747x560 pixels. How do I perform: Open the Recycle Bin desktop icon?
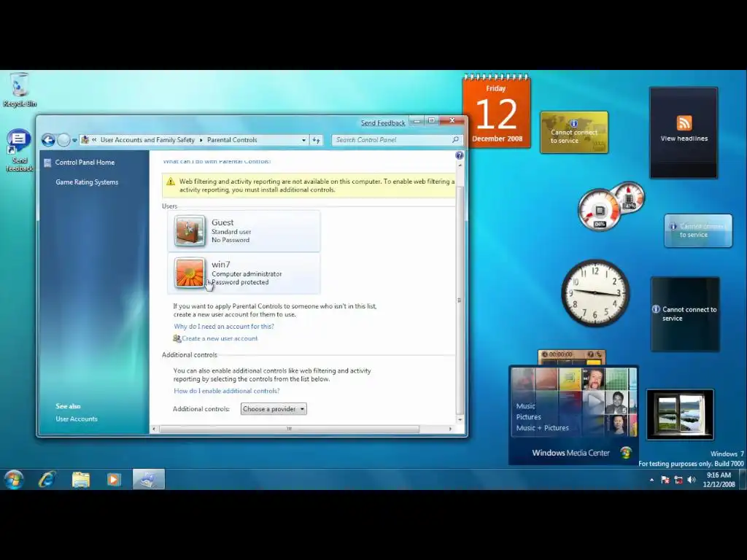click(x=20, y=90)
